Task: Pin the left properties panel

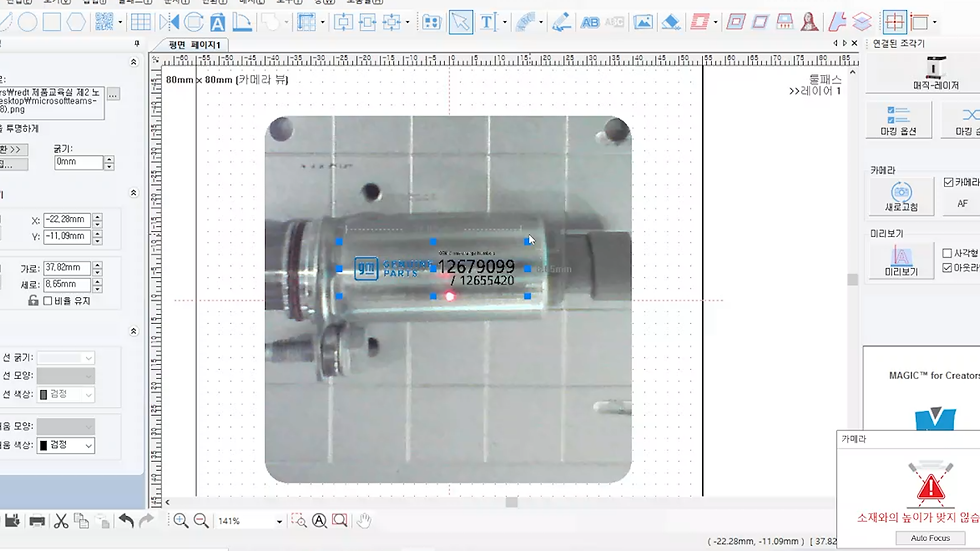Action: coord(137,44)
